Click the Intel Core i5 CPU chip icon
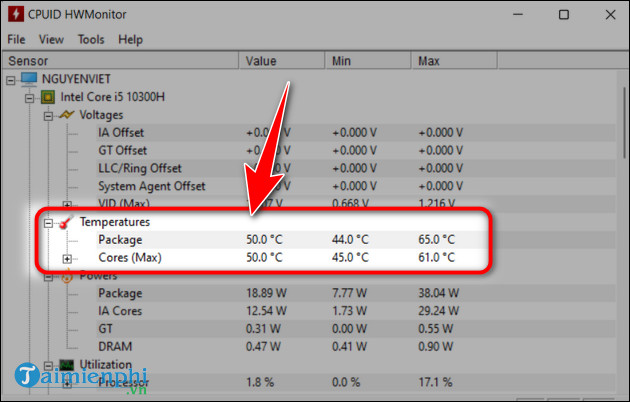 (x=48, y=97)
